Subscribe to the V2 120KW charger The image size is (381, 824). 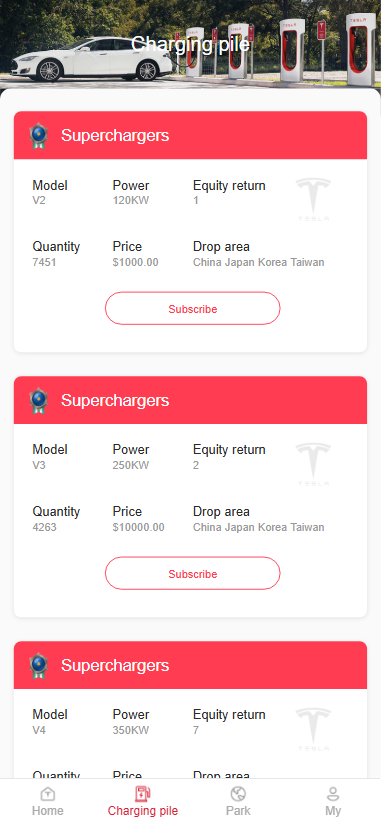point(192,308)
